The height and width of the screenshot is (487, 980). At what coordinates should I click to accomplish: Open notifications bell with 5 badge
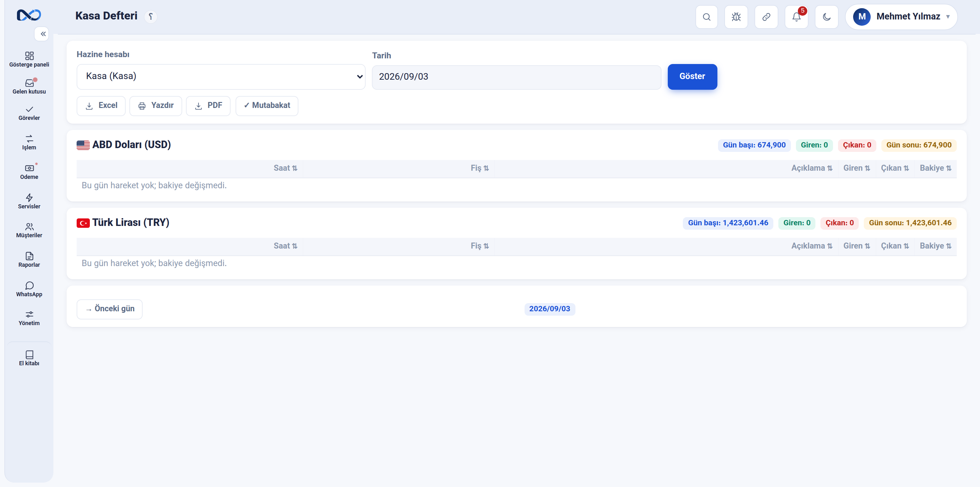pyautogui.click(x=796, y=17)
